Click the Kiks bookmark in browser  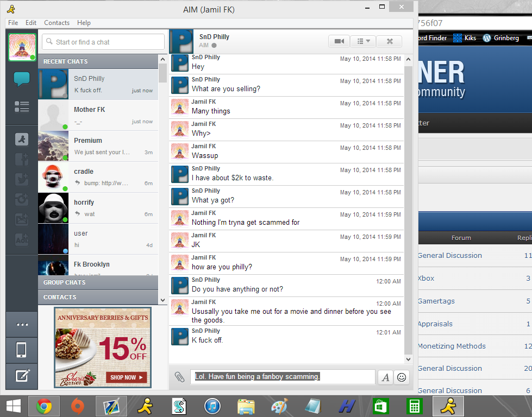pos(465,38)
